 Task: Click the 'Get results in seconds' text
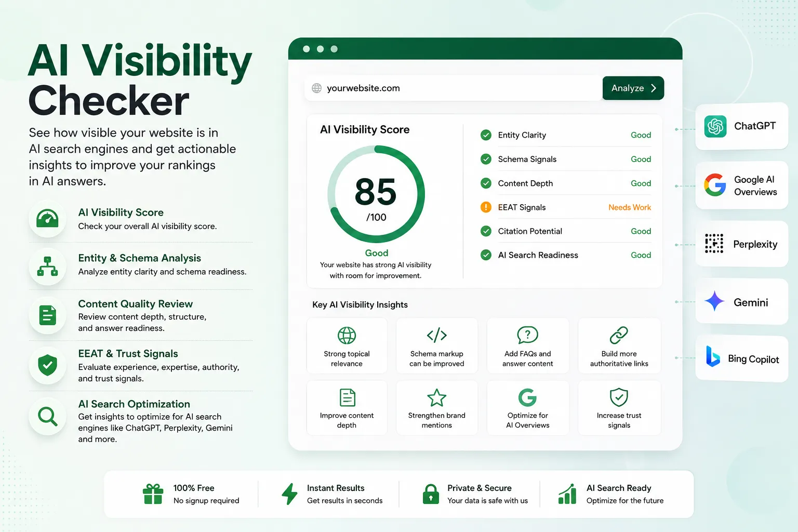tap(344, 501)
